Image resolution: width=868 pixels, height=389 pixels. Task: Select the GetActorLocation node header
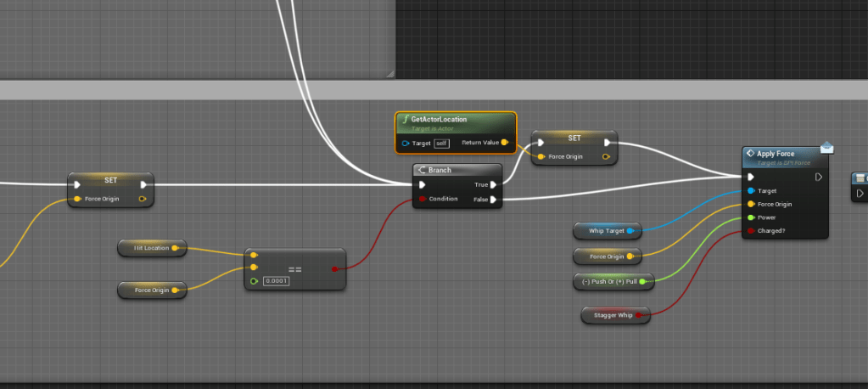click(450, 120)
